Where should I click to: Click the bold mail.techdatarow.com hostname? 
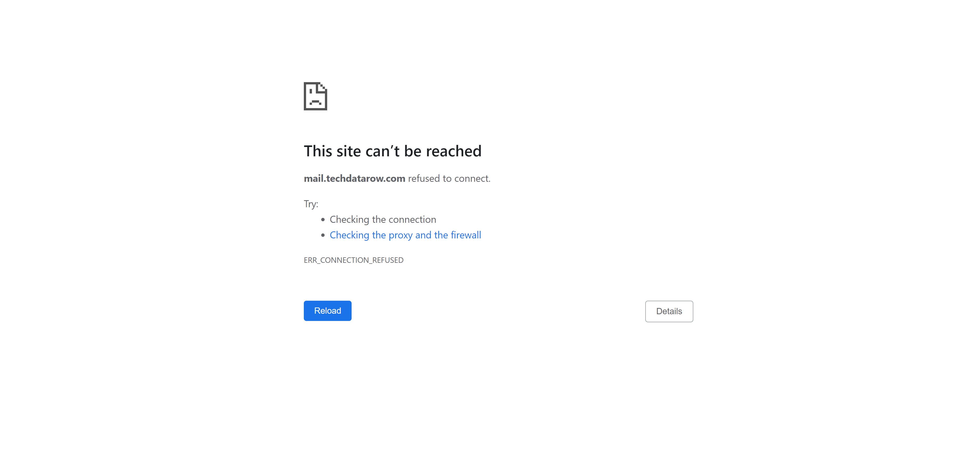pyautogui.click(x=354, y=178)
